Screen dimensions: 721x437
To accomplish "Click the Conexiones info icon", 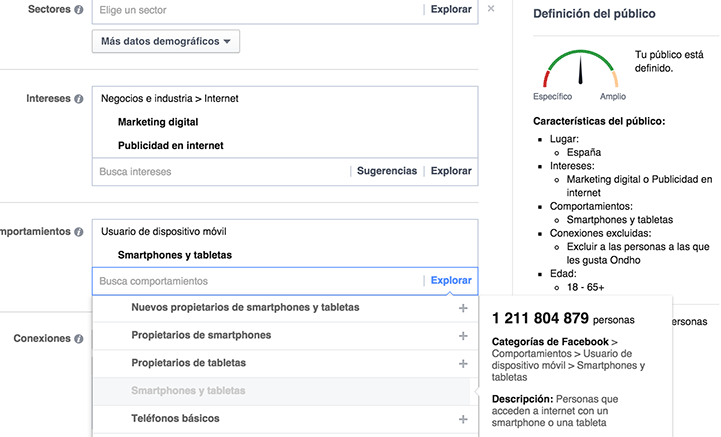I will click(79, 339).
